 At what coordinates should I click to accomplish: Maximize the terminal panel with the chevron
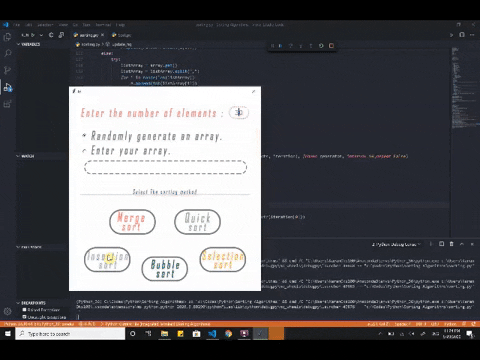pos(462,244)
